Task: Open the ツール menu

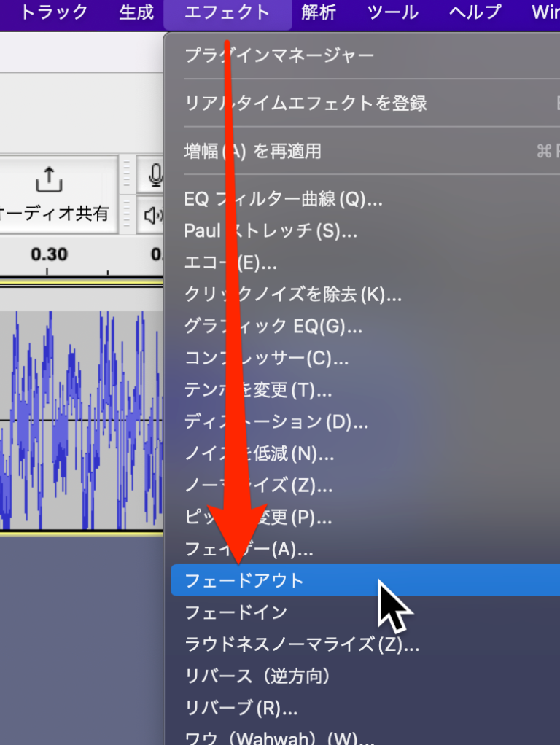Action: (393, 12)
